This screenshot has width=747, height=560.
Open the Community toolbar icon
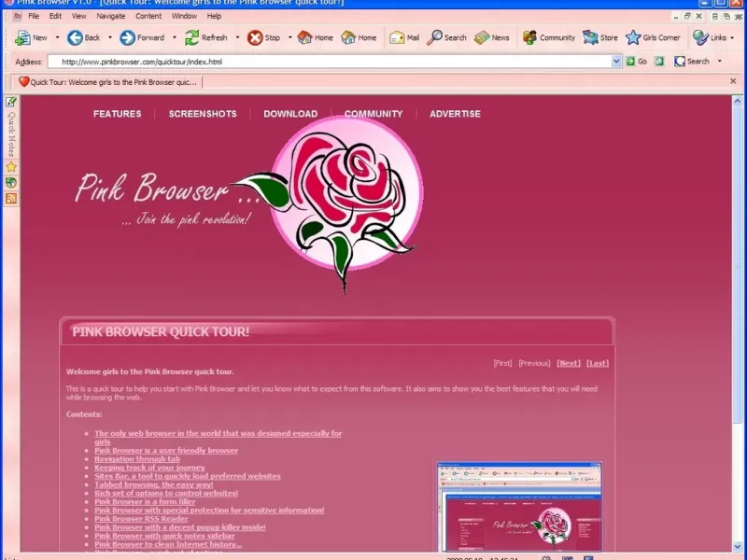[529, 37]
